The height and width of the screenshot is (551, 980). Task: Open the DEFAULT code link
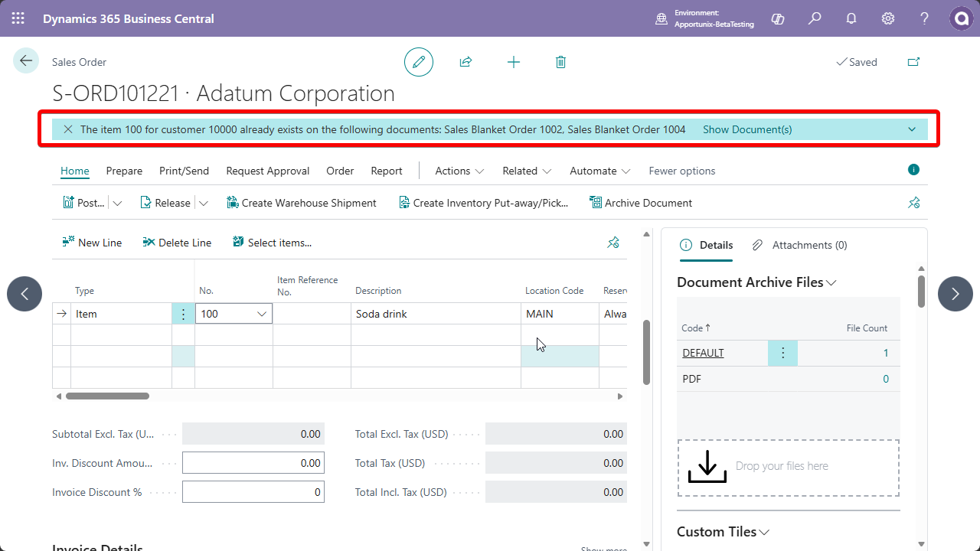[x=703, y=353]
